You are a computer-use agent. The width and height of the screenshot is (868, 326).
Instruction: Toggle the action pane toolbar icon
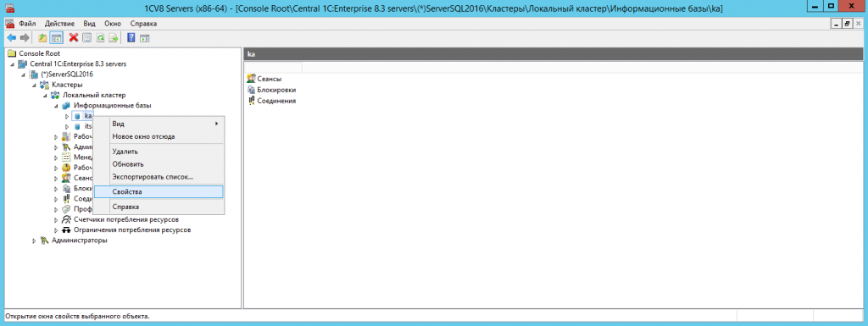click(144, 38)
